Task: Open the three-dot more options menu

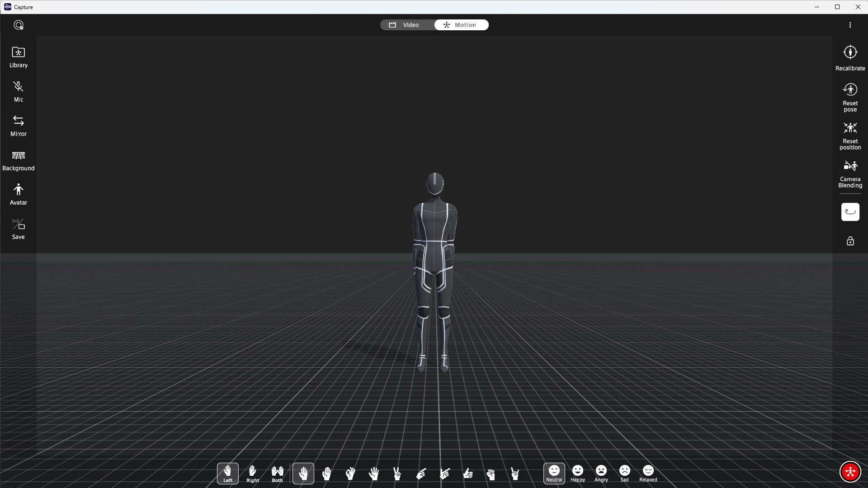Action: coord(850,25)
